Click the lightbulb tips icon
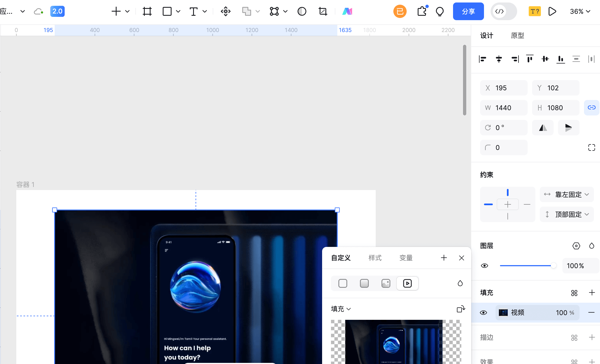The width and height of the screenshot is (600, 364). [x=440, y=11]
